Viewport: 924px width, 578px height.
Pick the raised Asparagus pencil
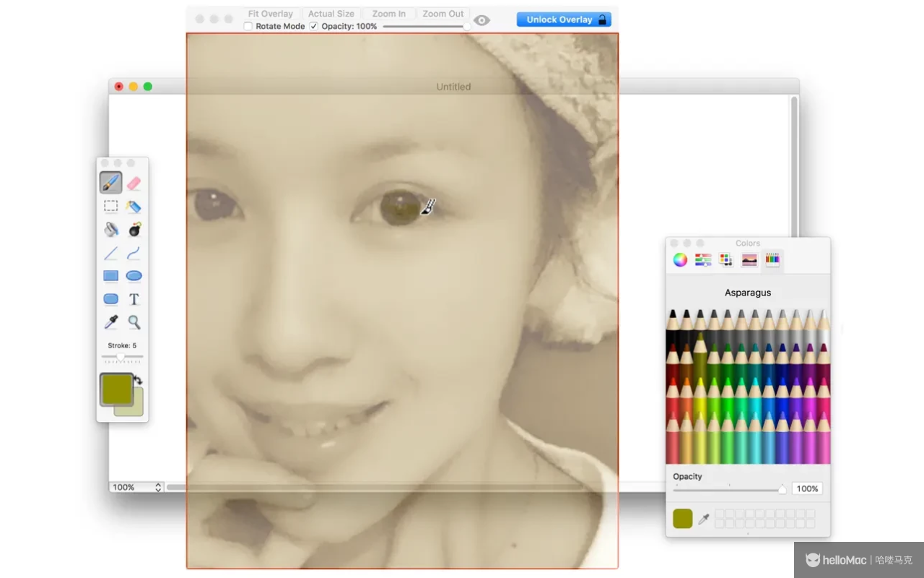click(699, 350)
